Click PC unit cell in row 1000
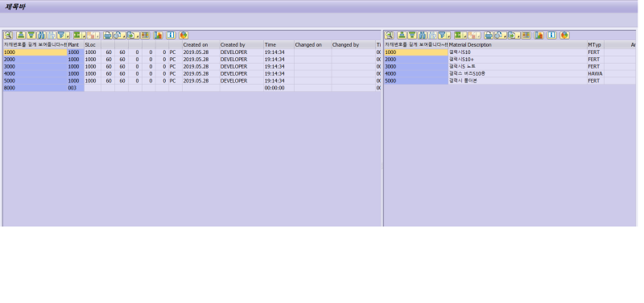This screenshot has width=644, height=303. point(175,52)
